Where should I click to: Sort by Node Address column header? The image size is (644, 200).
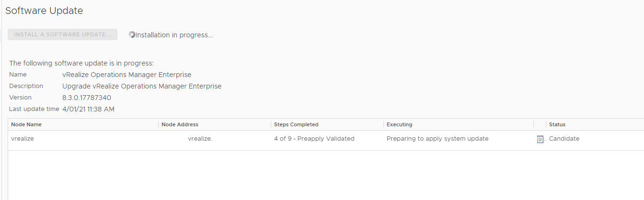click(x=180, y=124)
